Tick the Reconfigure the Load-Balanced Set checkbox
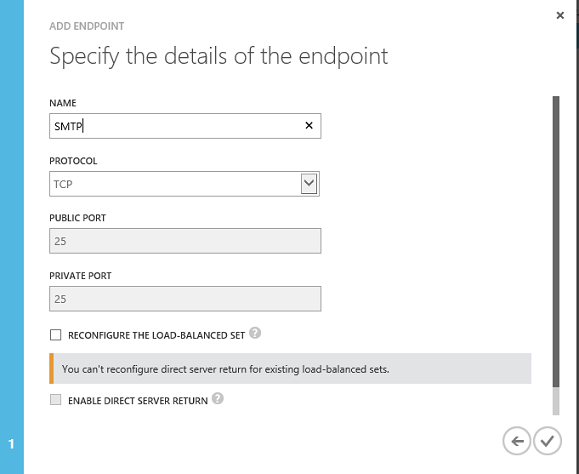 pyautogui.click(x=55, y=335)
